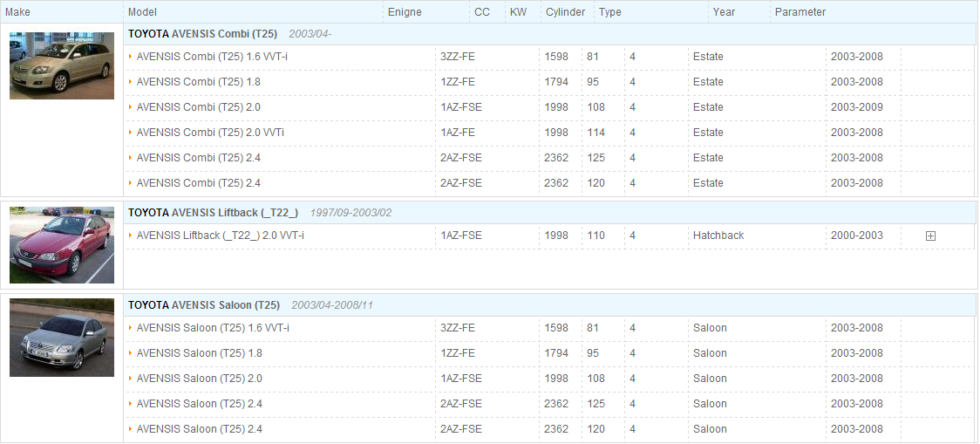Screen dimensions: 980x444
Task: Select AVENSIS Saloon (T25) 1.6 VVT-i model
Action: [213, 328]
